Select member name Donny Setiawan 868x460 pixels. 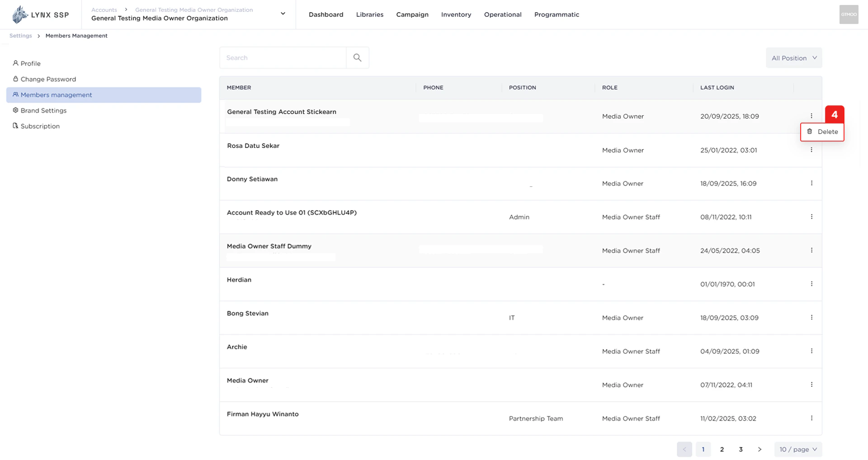pos(252,179)
